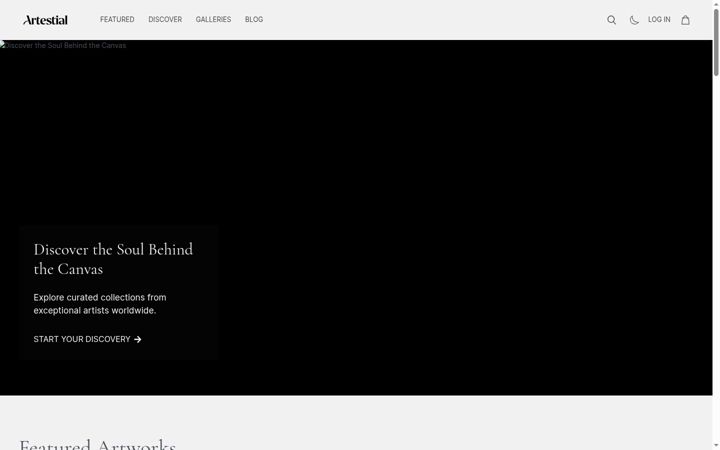Click the arrow next to Start Your Discovery
This screenshot has width=720, height=450.
138,339
